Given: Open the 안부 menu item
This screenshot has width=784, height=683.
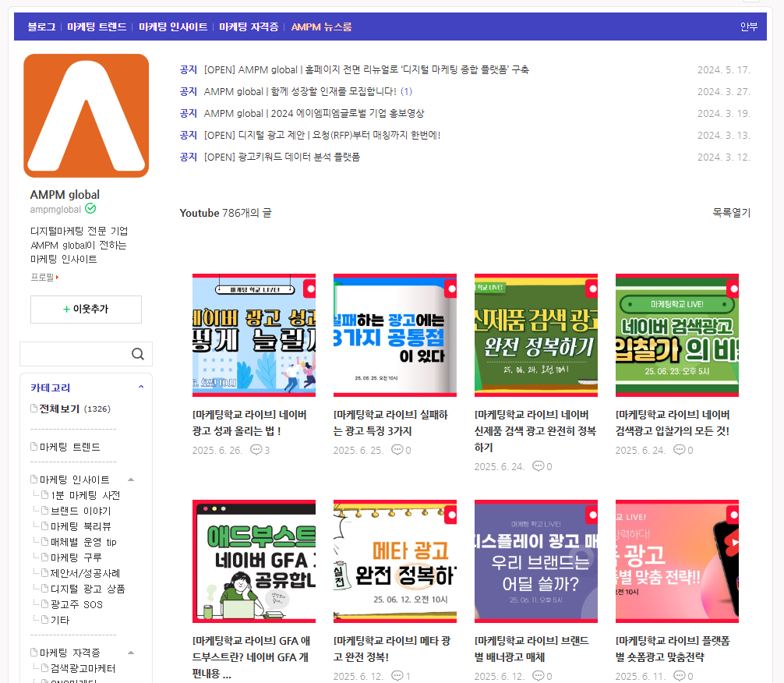Looking at the screenshot, I should 748,27.
